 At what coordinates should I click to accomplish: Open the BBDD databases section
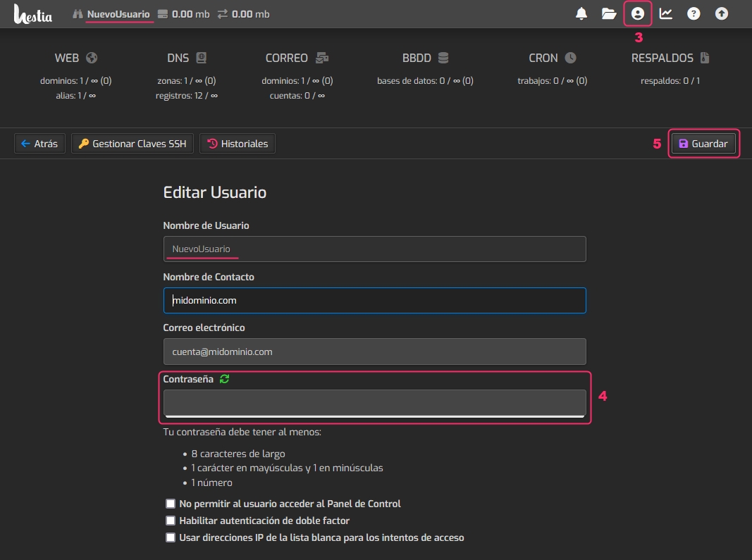(424, 58)
